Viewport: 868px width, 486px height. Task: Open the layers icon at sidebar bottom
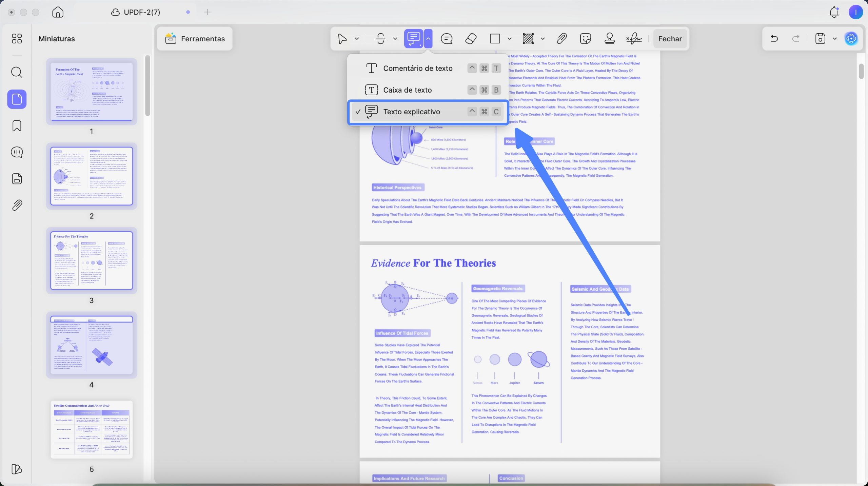[x=17, y=469]
